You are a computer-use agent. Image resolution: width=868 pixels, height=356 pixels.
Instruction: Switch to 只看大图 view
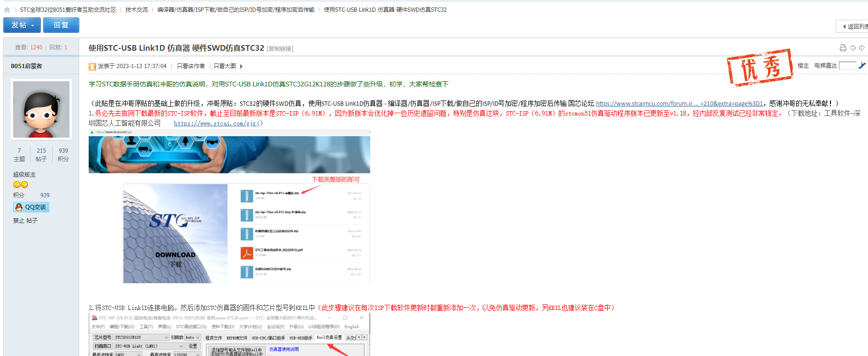(225, 66)
